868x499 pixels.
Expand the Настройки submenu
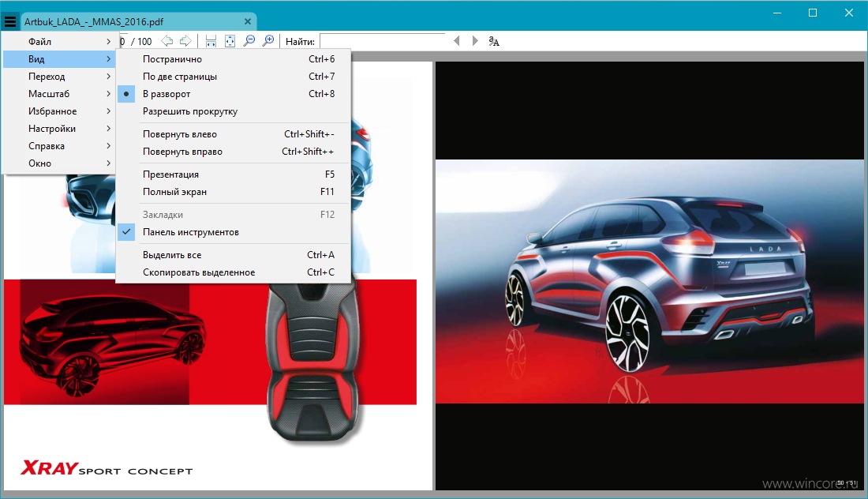coord(59,129)
